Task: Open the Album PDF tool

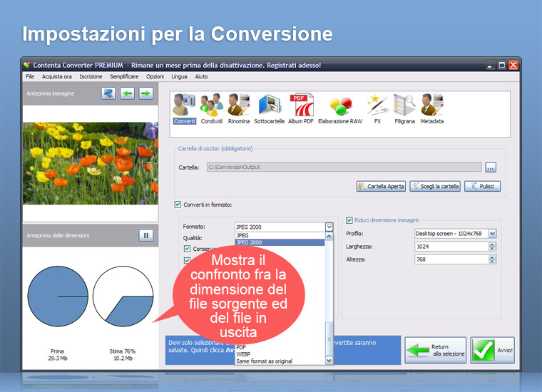Action: 301,108
